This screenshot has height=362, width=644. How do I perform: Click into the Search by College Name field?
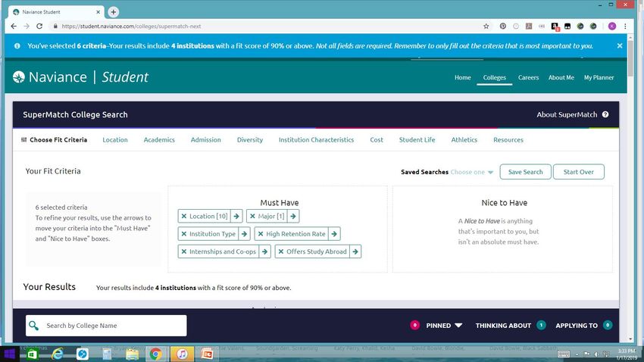click(106, 326)
